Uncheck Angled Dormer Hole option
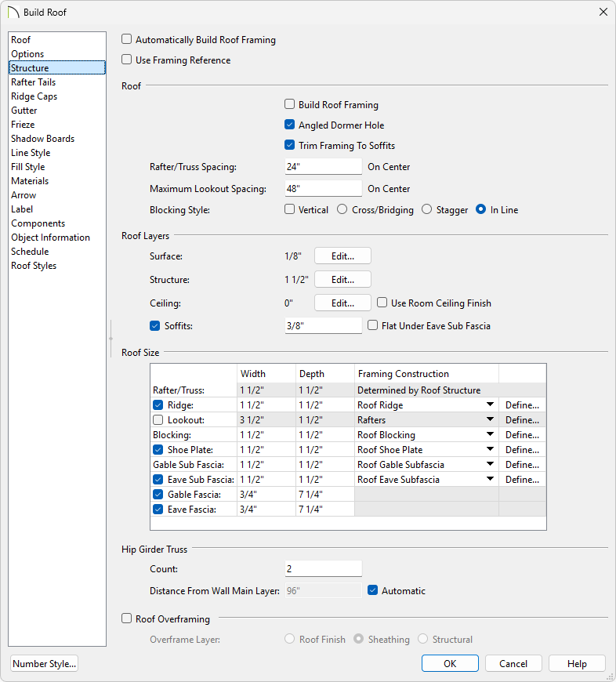This screenshot has height=682, width=616. [289, 125]
